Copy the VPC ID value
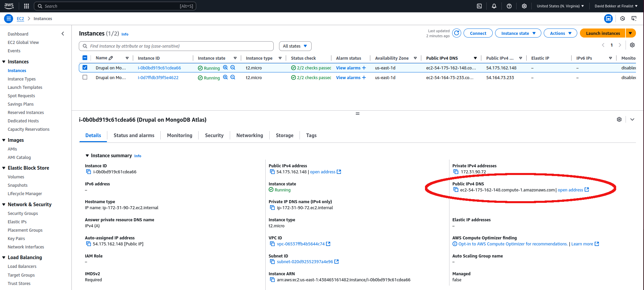644x290 pixels. click(272, 244)
